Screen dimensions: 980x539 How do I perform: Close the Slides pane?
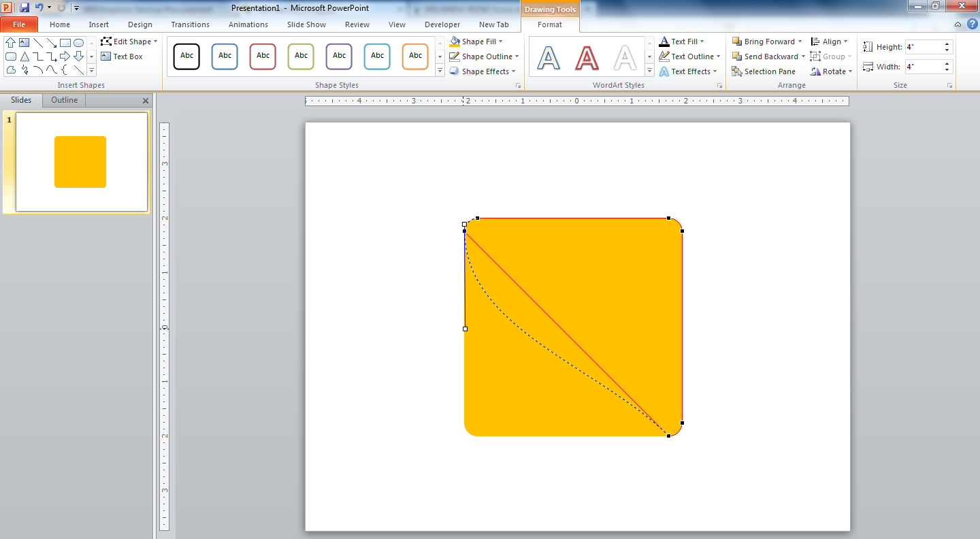(x=145, y=101)
